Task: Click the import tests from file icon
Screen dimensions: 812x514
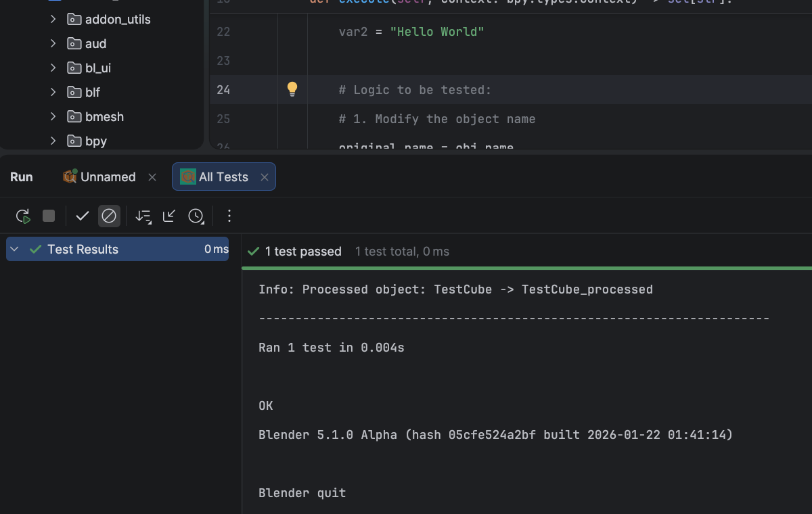Action: (x=169, y=216)
